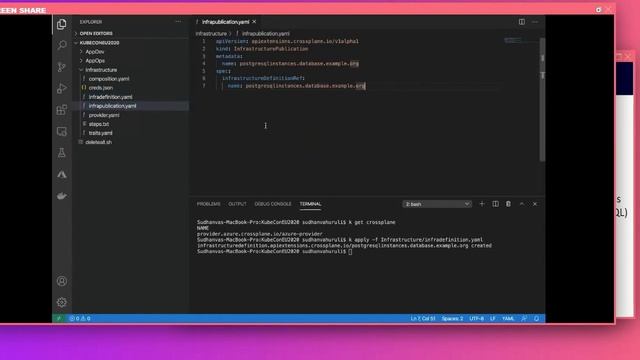Viewport: 640px width, 360px height.
Task: Click the remote indicator in status bar
Action: (x=59, y=318)
